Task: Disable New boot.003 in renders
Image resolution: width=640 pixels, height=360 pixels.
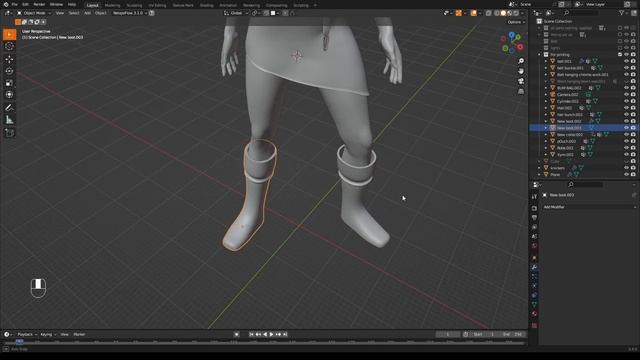Action: pos(633,128)
